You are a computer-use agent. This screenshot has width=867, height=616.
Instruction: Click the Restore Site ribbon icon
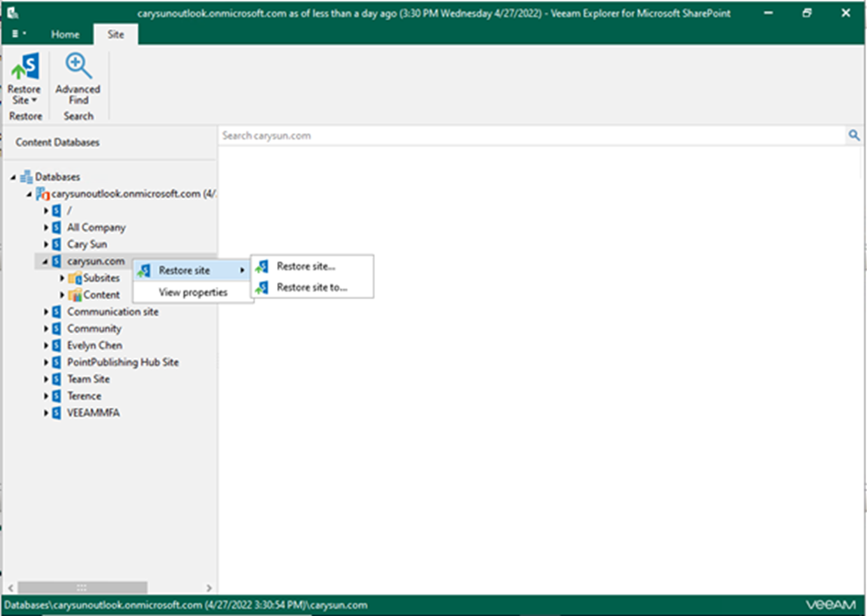[25, 67]
